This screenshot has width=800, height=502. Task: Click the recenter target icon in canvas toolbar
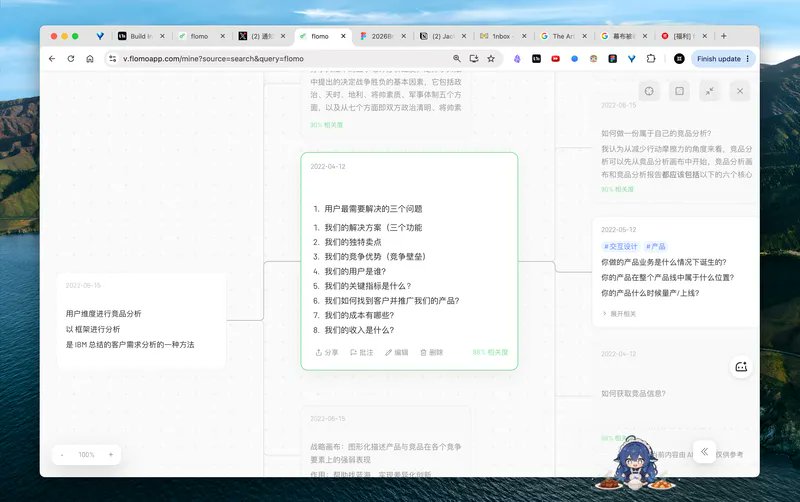pyautogui.click(x=649, y=91)
